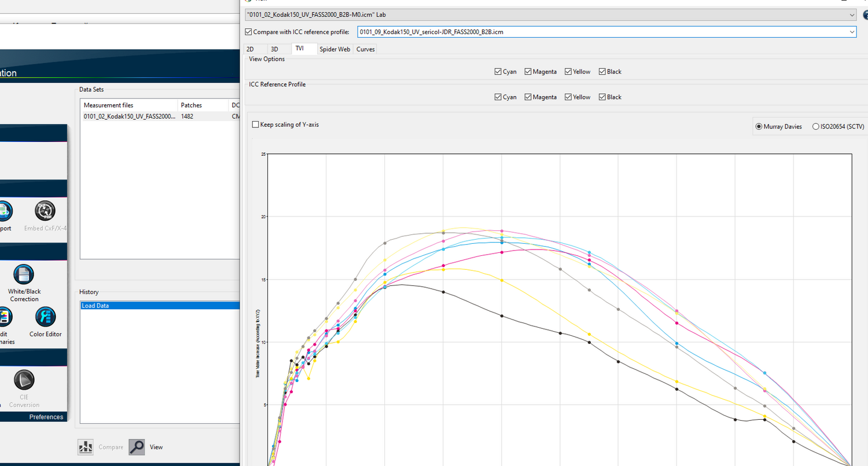The height and width of the screenshot is (466, 868).
Task: Click the Embed CxF/X-4 icon
Action: (45, 212)
